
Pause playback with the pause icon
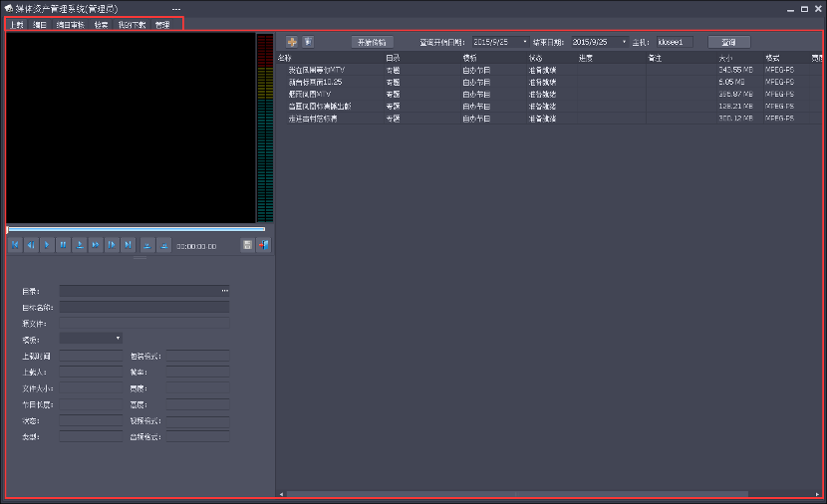[x=63, y=244]
